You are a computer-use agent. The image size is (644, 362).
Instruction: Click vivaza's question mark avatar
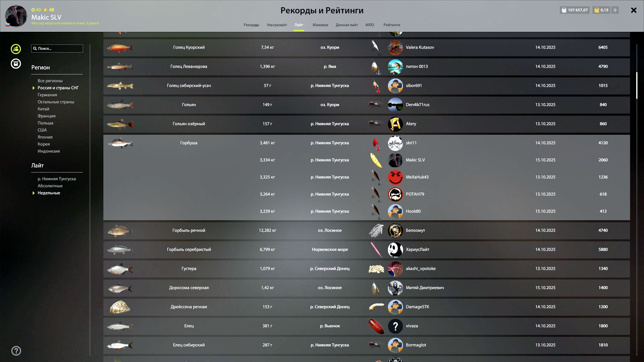click(x=395, y=326)
